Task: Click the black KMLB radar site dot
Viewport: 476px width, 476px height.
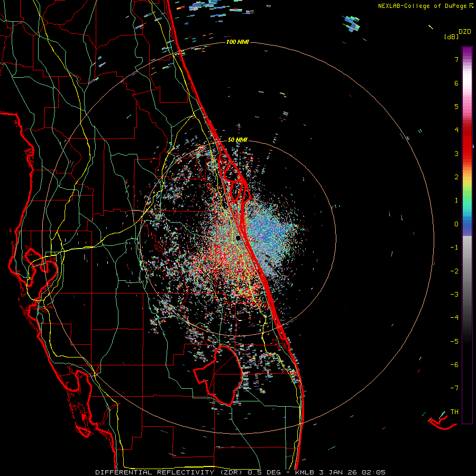Action: coord(238,237)
